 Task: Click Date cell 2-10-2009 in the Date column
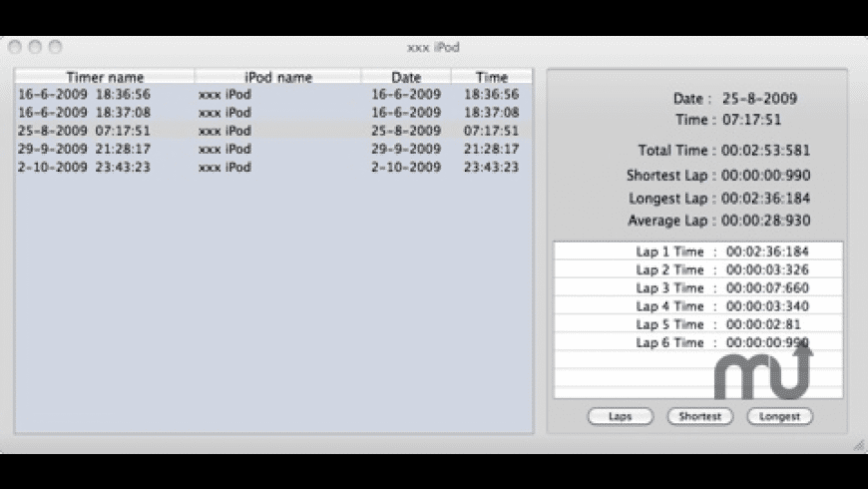406,168
